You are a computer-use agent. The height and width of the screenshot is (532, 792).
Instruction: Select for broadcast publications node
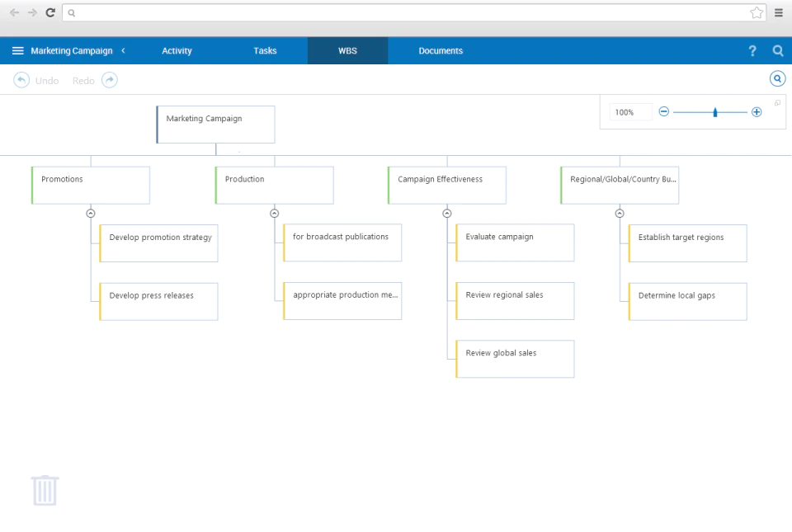tap(342, 242)
